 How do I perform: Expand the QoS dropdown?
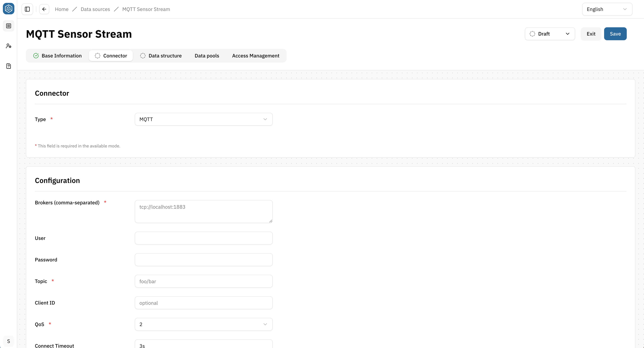pyautogui.click(x=204, y=324)
